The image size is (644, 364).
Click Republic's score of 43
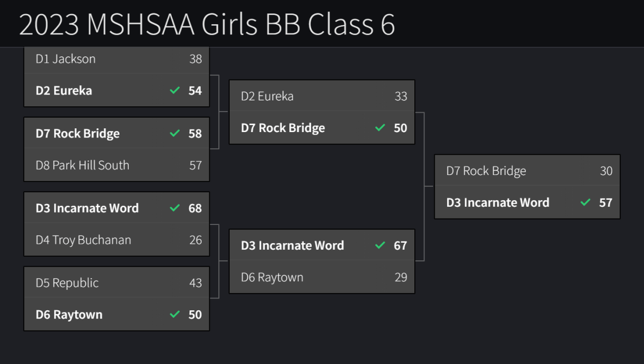tap(195, 283)
